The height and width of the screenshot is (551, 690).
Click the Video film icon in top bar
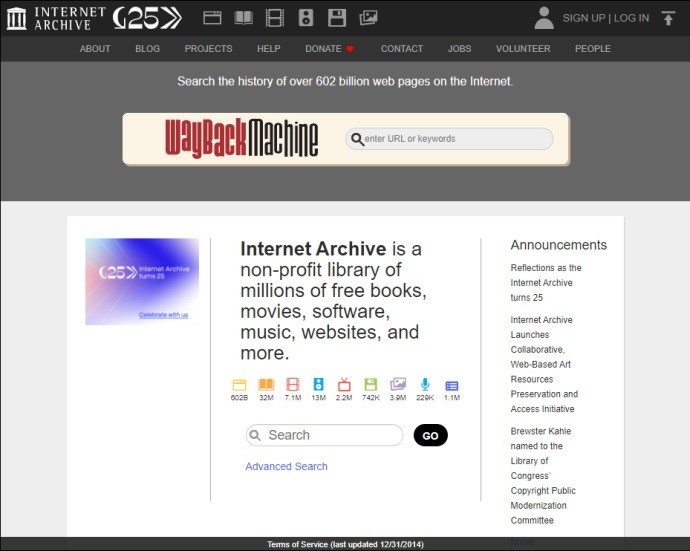coord(274,17)
